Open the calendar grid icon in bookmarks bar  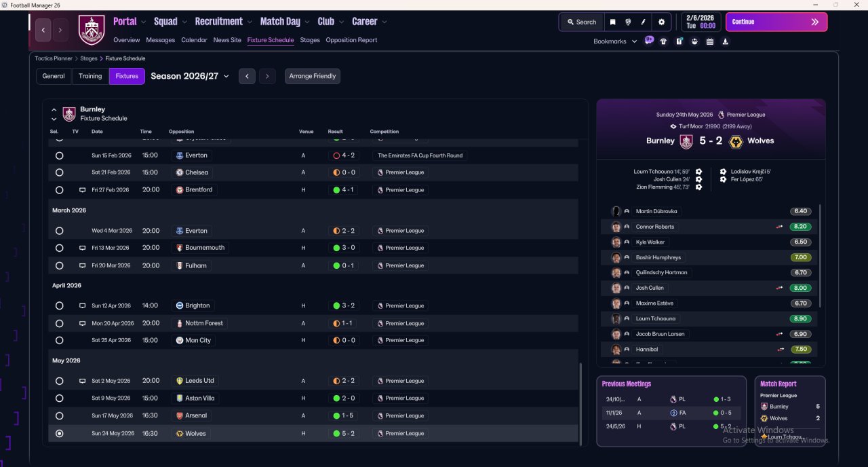[x=710, y=41]
